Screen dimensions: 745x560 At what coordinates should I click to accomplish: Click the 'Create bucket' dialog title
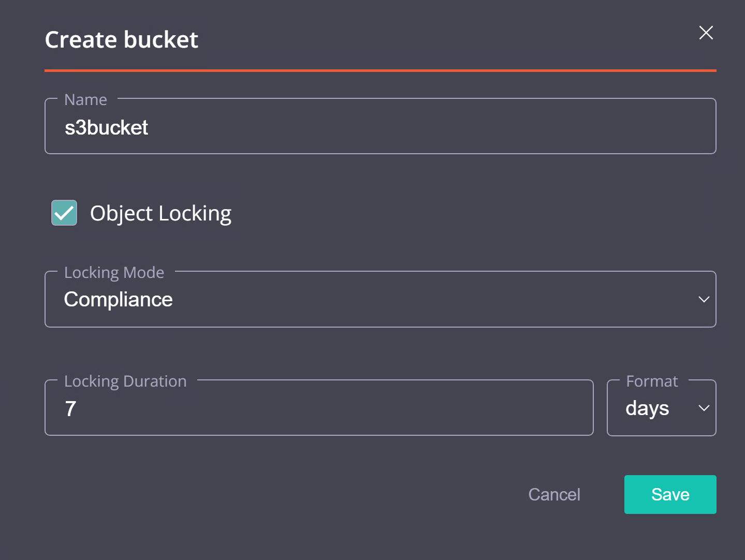click(122, 40)
